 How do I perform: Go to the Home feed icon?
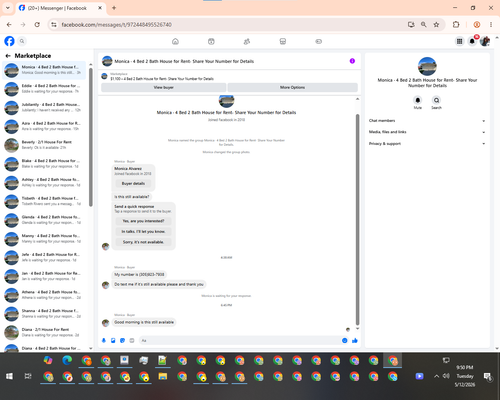tap(175, 41)
